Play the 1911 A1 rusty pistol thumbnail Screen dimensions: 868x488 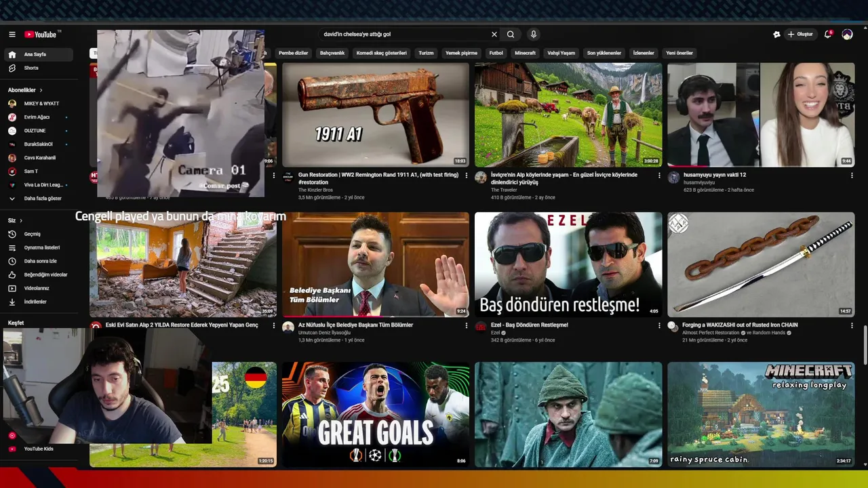(376, 115)
